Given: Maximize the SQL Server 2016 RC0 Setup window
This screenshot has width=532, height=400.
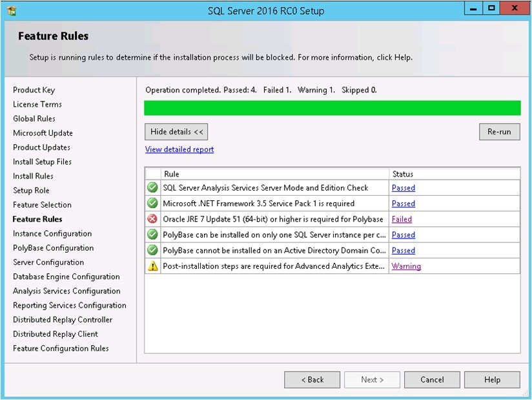Looking at the screenshot, I should tap(491, 8).
